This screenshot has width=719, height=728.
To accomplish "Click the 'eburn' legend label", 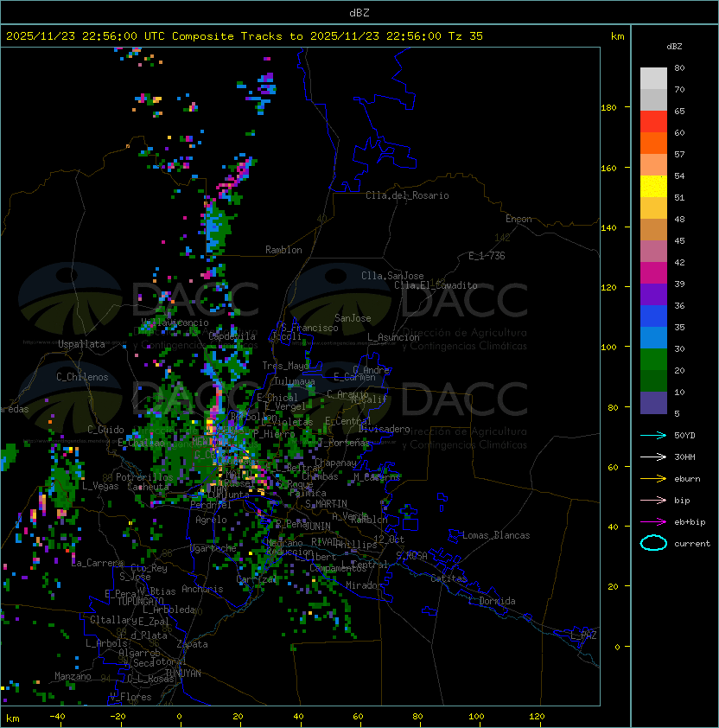I will tap(687, 479).
